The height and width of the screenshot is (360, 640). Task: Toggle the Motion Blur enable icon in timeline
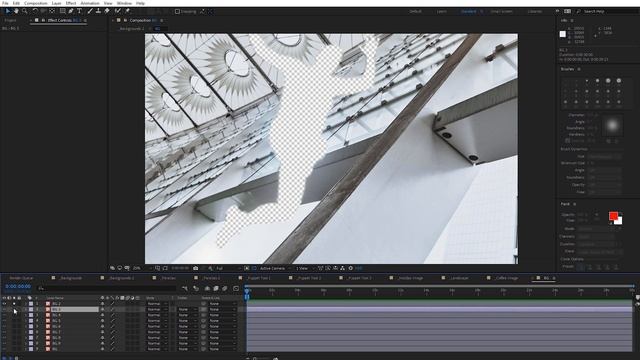(224, 288)
